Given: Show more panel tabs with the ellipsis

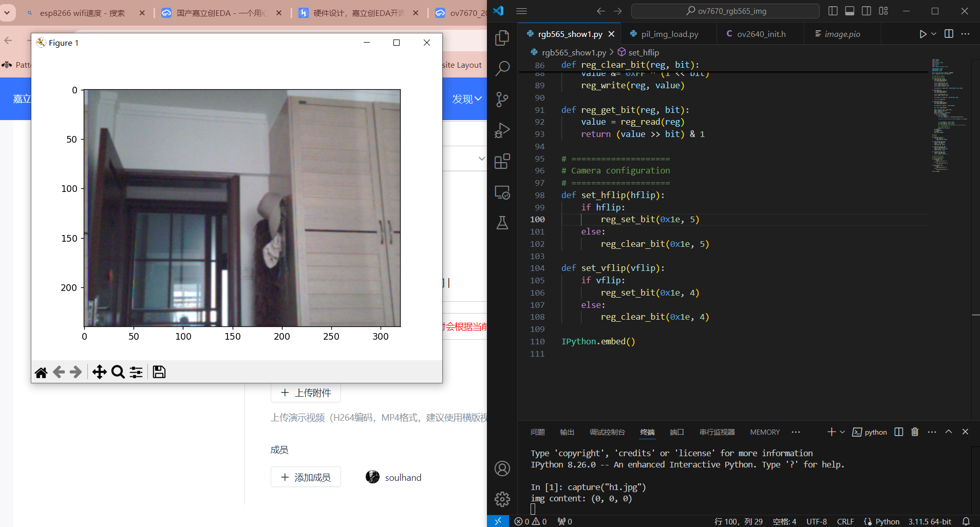Looking at the screenshot, I should coord(796,432).
